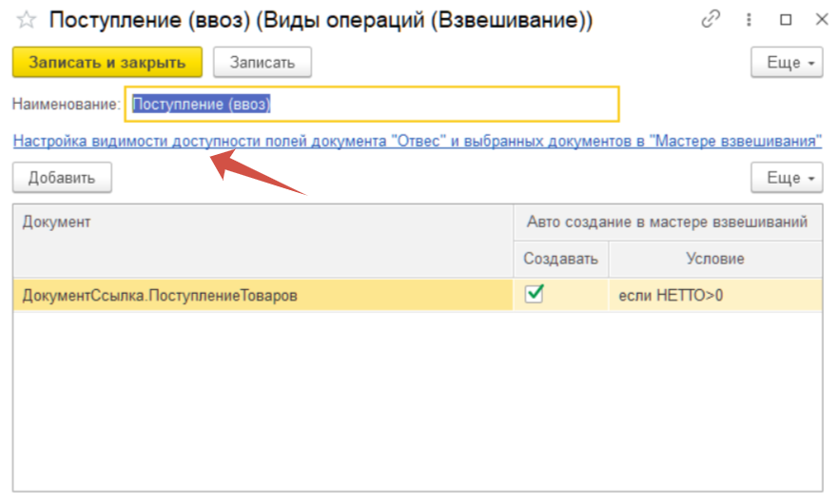Click the yellow Записать и закрыть button
This screenshot has width=838, height=504.
(107, 63)
